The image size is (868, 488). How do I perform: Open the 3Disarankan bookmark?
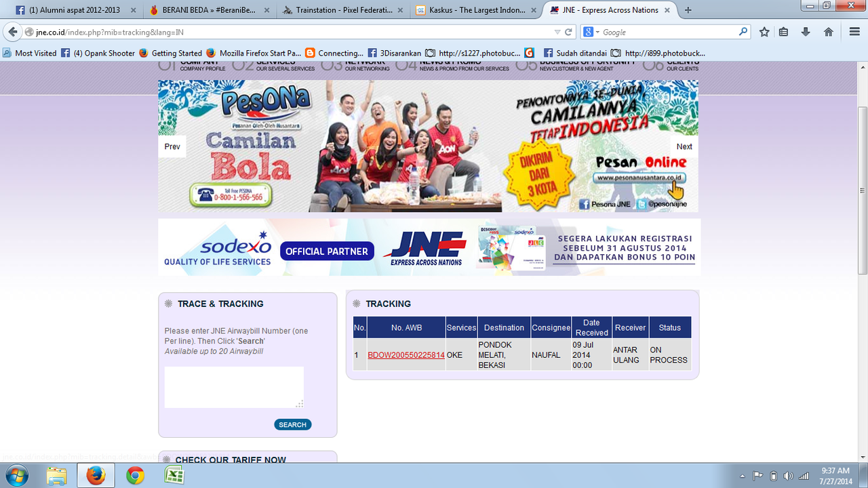coord(395,53)
